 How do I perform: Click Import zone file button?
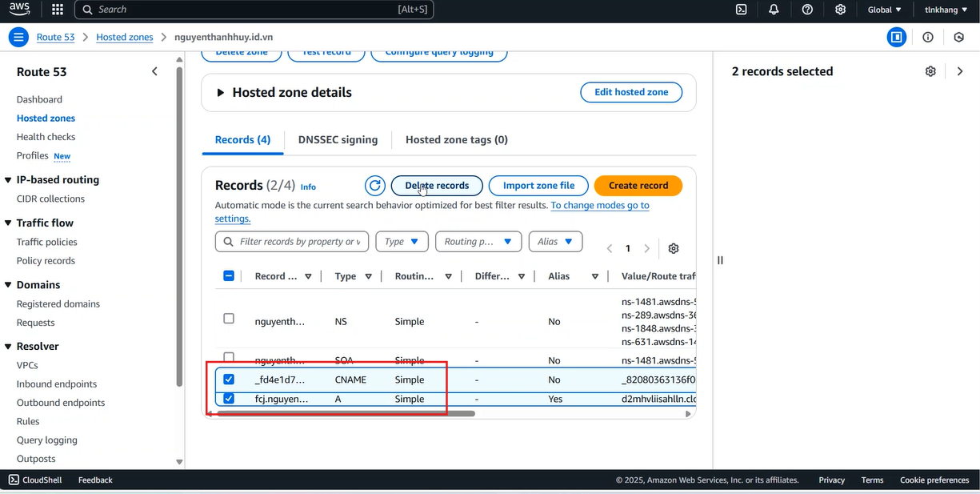pyautogui.click(x=538, y=186)
